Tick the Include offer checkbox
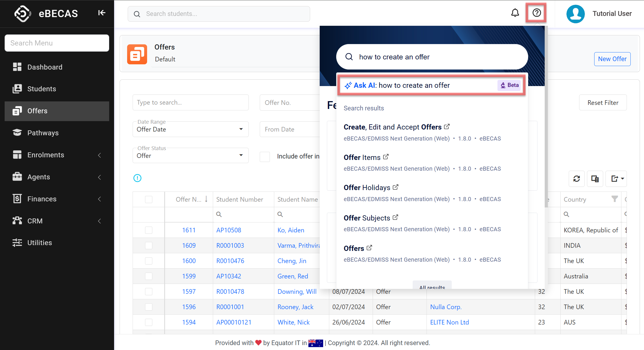The height and width of the screenshot is (350, 644). (265, 156)
